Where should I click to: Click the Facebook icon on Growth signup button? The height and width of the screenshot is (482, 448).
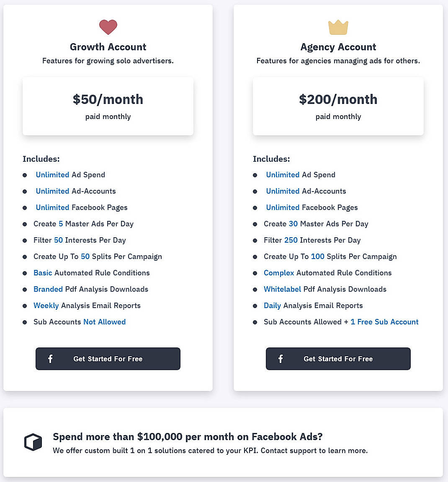point(50,359)
